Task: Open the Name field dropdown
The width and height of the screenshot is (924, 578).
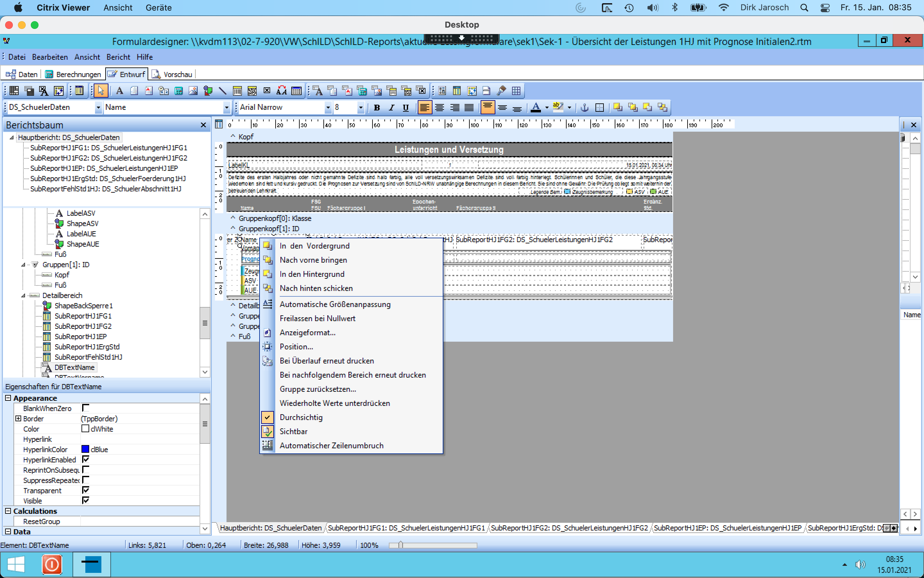Action: tap(227, 108)
